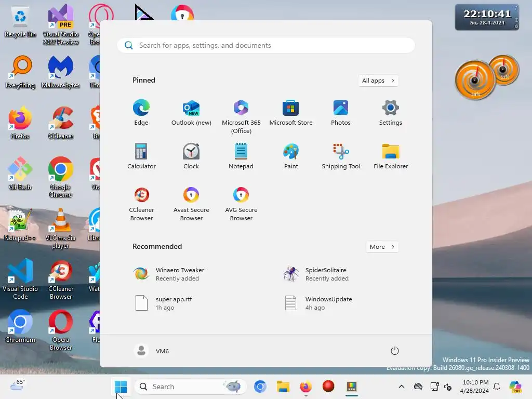Select the Git Bash desktop shortcut
The image size is (532, 399).
20,174
